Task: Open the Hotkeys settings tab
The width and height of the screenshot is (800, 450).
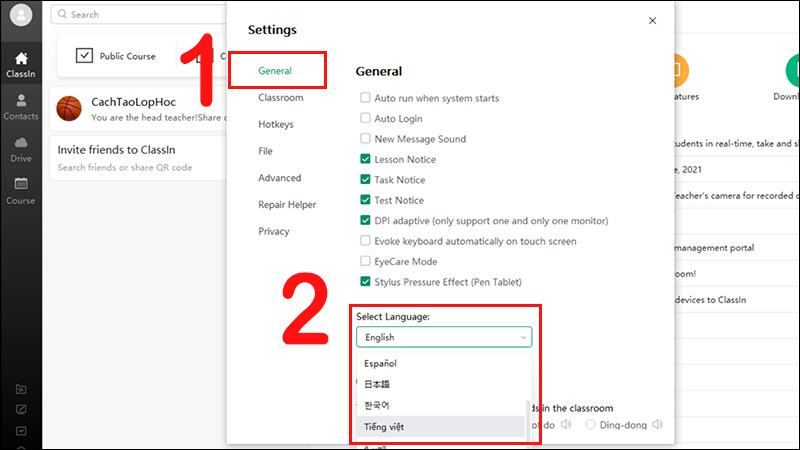Action: (x=276, y=124)
